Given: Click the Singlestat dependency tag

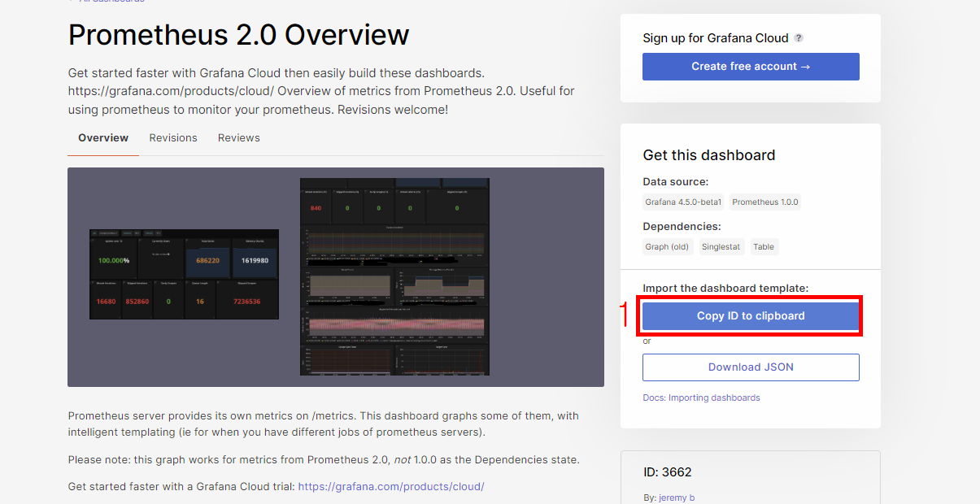Looking at the screenshot, I should pyautogui.click(x=721, y=246).
